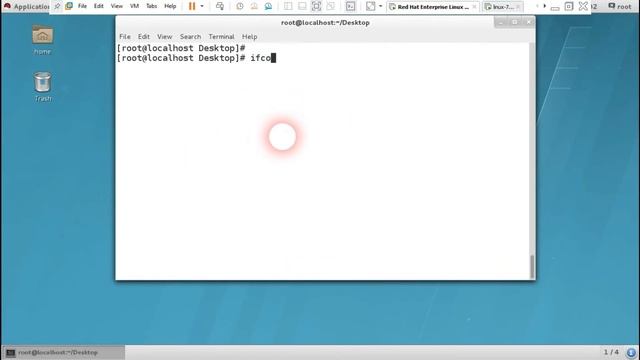Take a VM snapshot
The width and height of the screenshot is (640, 360).
[240, 6]
